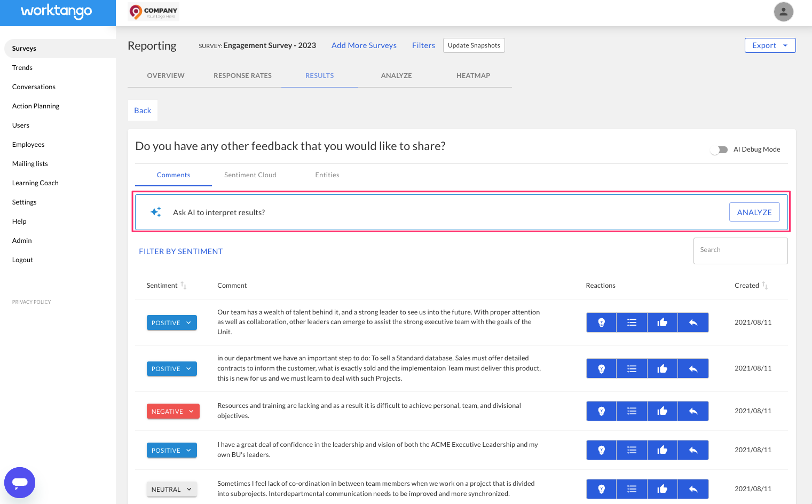The width and height of the screenshot is (812, 504).
Task: Open the topics list icon on the first comment
Action: point(631,322)
